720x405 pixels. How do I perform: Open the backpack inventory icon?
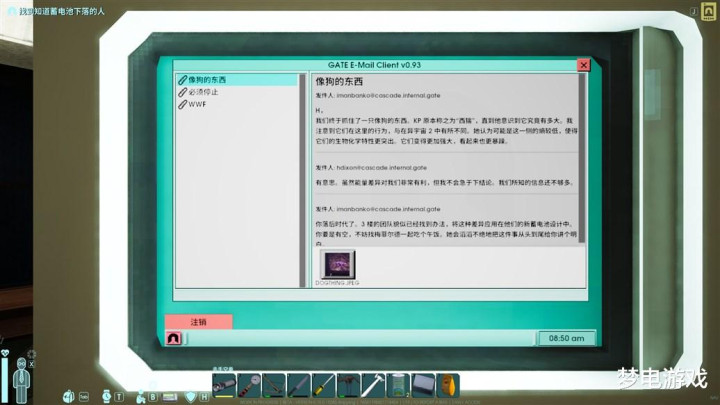(x=68, y=396)
